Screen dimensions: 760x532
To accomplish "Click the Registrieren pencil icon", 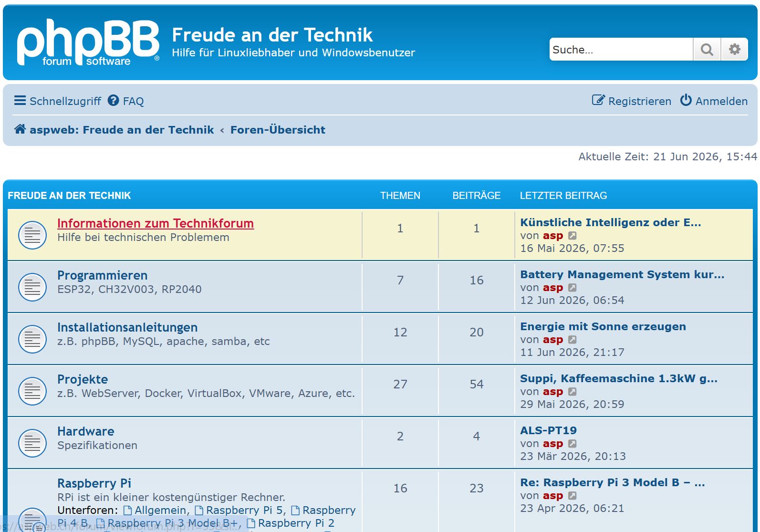I will (598, 100).
